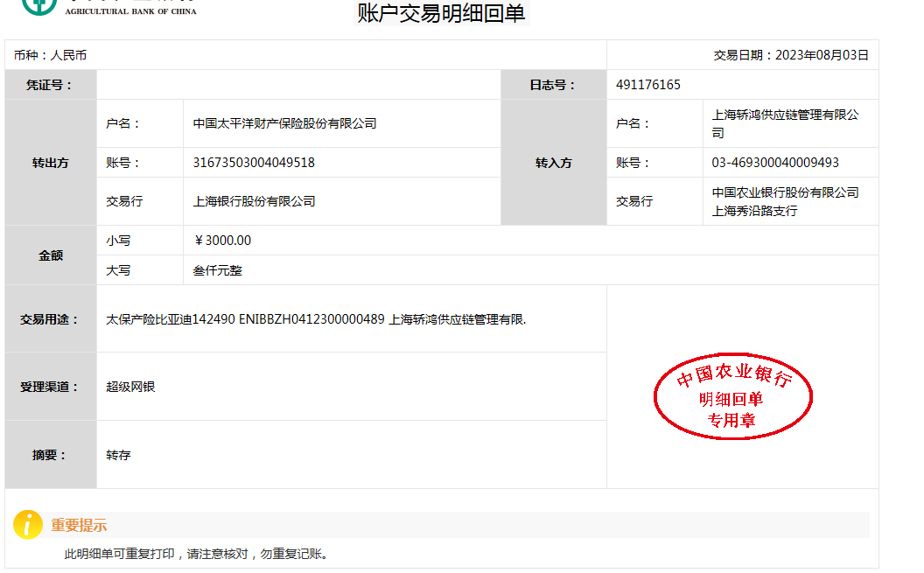Select payee name 上海轿鸿供应链管理有限公司

click(x=785, y=123)
